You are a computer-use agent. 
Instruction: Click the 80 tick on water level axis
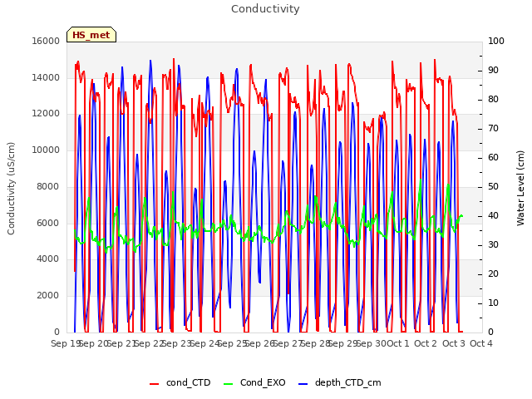(493, 100)
